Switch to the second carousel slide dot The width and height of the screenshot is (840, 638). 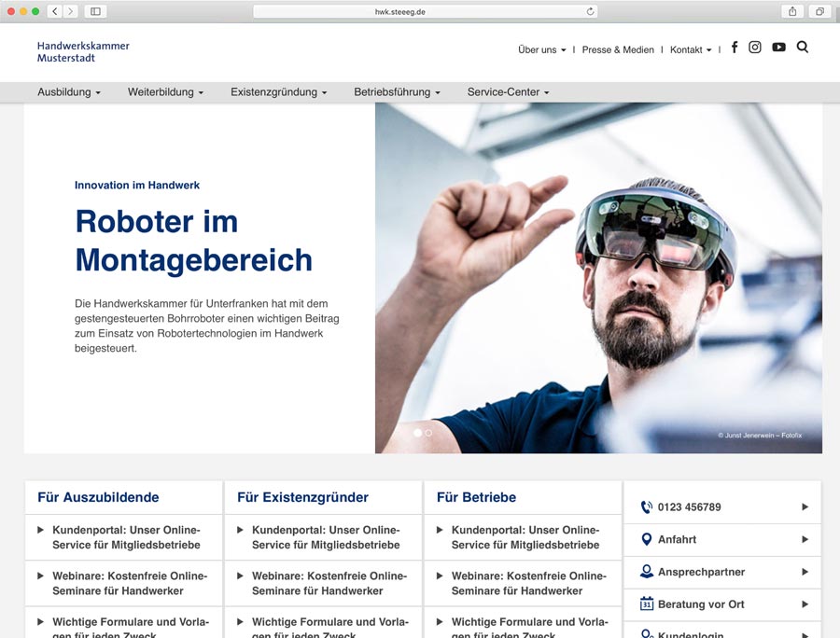(x=429, y=433)
